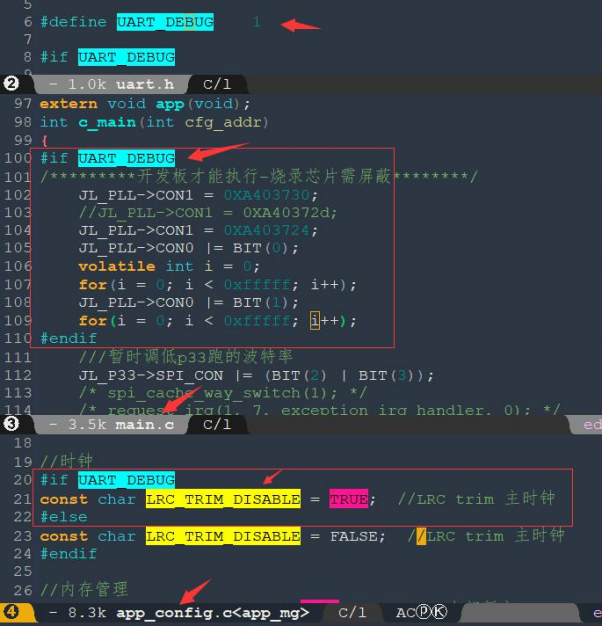Click the 3.5k buffer size in main.c modeline
The image size is (602, 626).
click(x=87, y=424)
